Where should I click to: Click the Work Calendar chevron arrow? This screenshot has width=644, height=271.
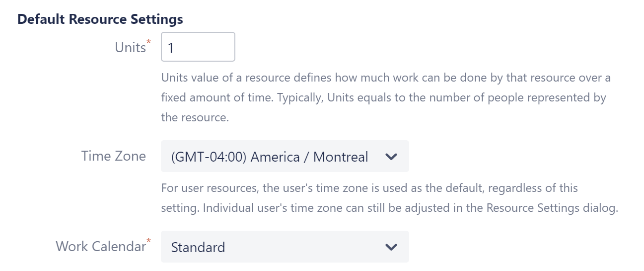point(391,247)
